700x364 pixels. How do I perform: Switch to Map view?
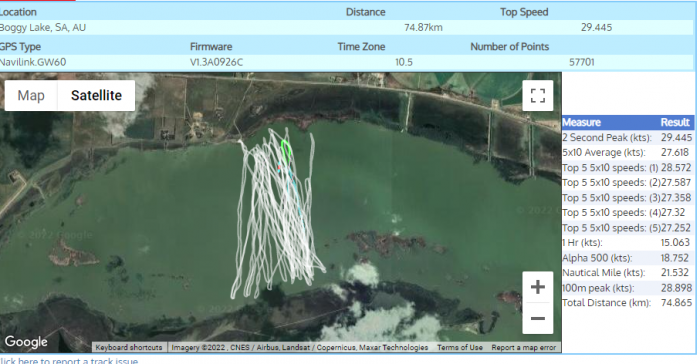click(x=31, y=96)
